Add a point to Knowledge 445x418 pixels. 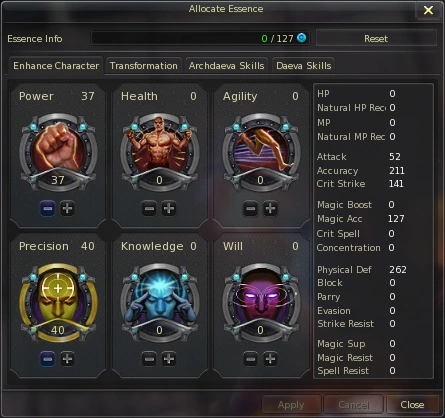tap(169, 359)
